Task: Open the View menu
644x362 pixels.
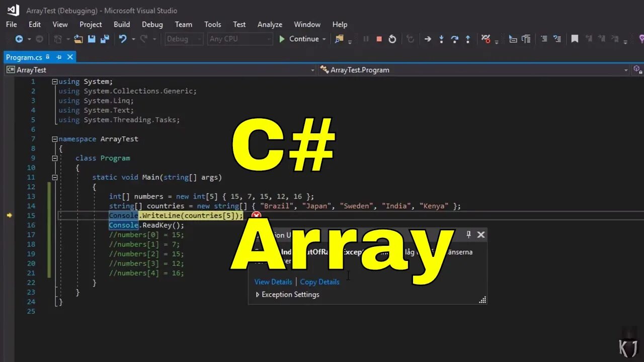Action: tap(60, 24)
